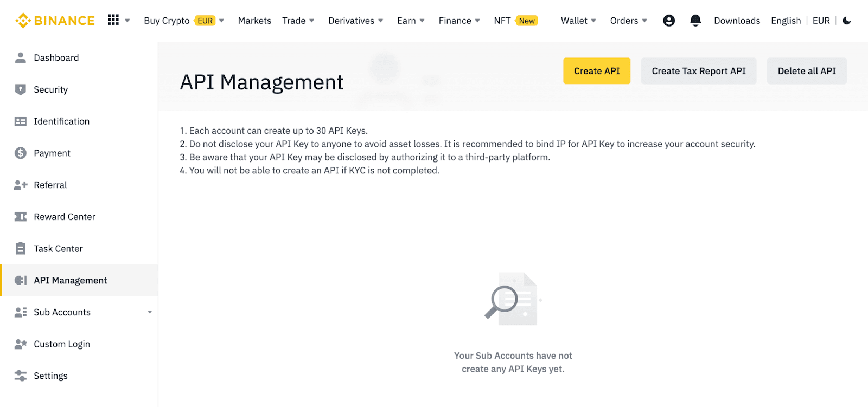
Task: Expand the Orders menu arrow
Action: pyautogui.click(x=644, y=21)
